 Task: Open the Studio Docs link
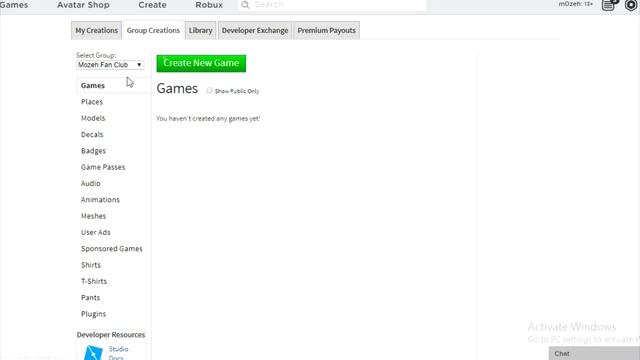pyautogui.click(x=118, y=353)
